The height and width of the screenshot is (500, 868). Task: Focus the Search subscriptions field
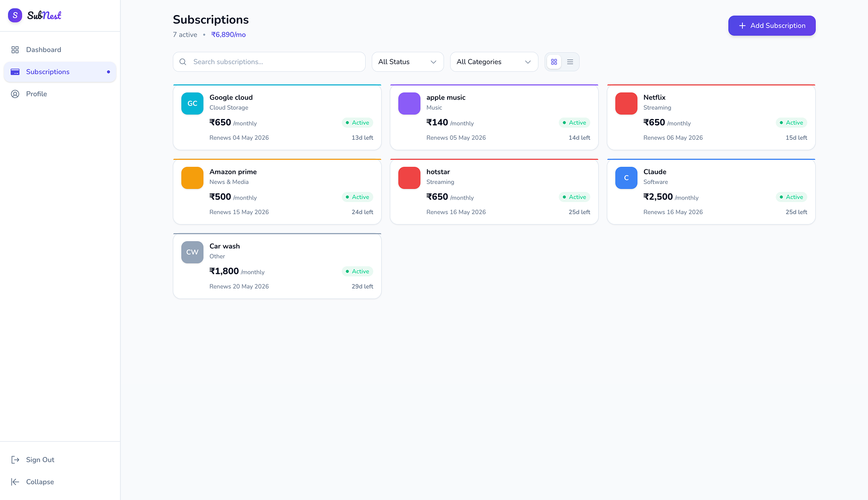click(269, 62)
